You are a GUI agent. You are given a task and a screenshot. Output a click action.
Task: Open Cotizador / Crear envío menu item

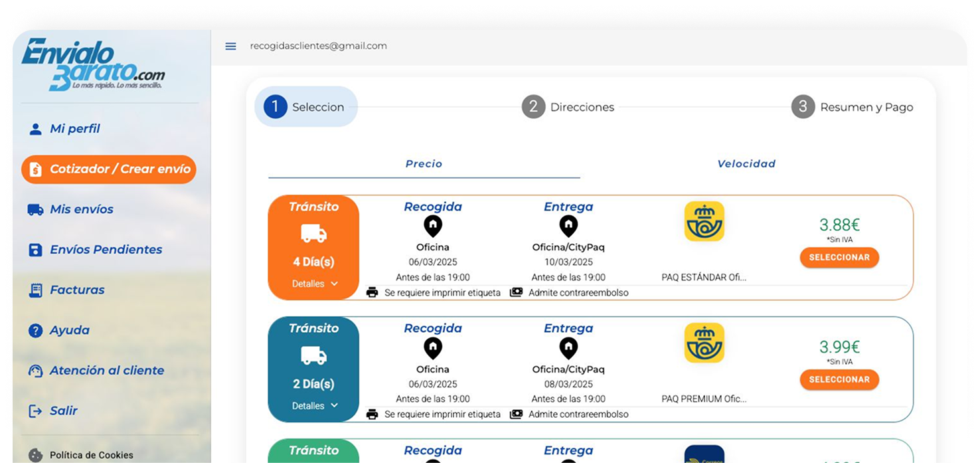tap(109, 169)
